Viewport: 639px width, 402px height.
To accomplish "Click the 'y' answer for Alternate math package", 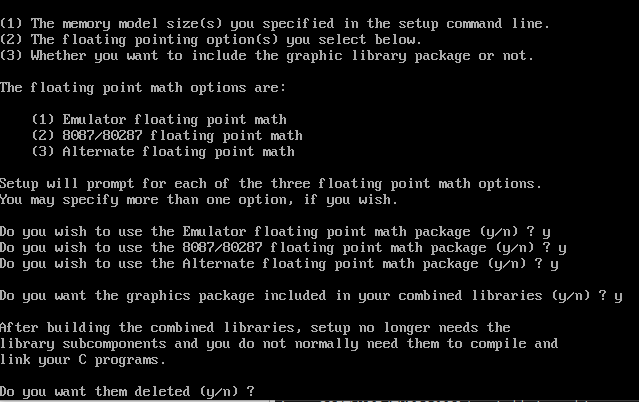I will point(554,263).
